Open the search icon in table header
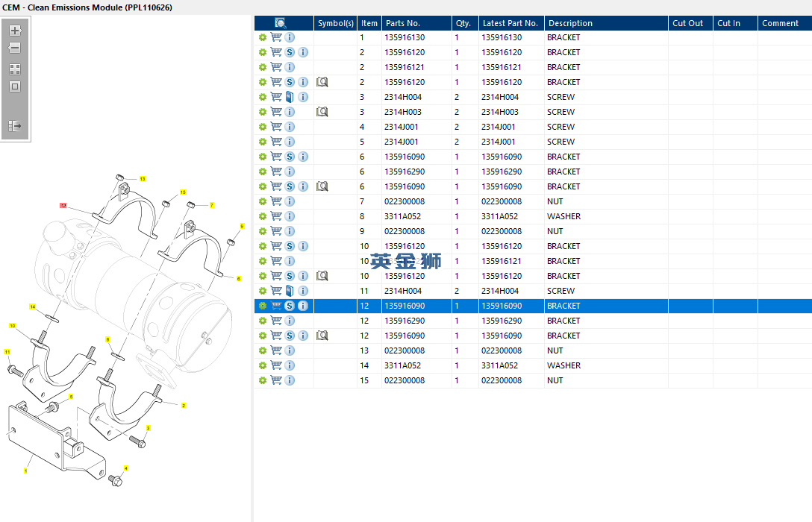The image size is (812, 522). tap(280, 23)
